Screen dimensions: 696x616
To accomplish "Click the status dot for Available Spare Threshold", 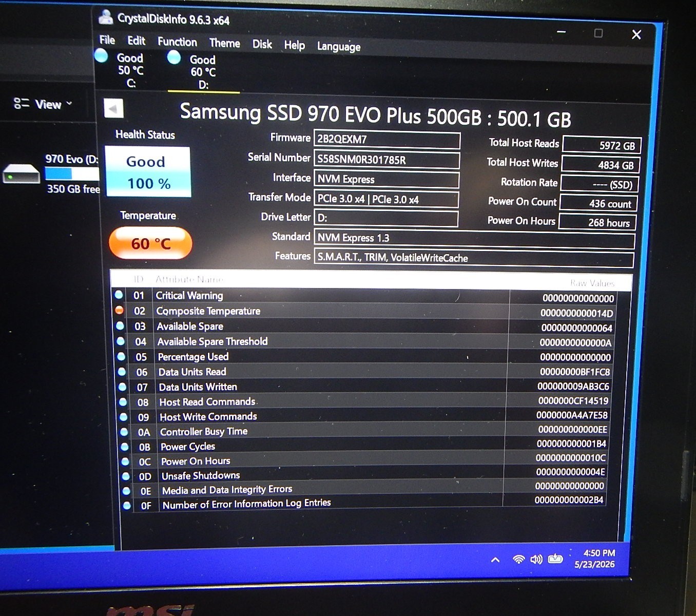I will (121, 341).
